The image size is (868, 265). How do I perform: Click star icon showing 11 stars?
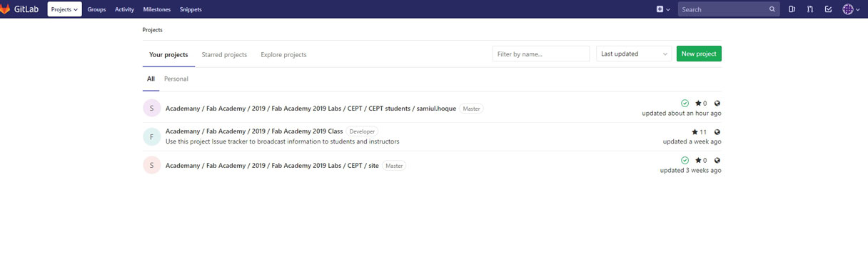click(695, 132)
